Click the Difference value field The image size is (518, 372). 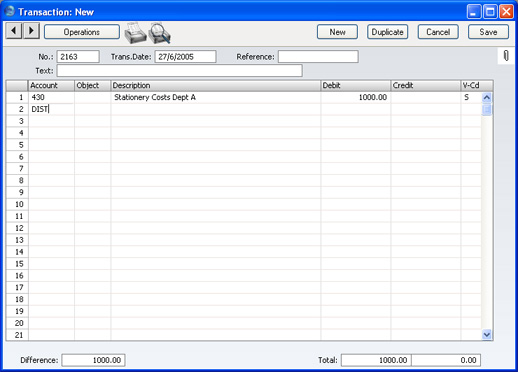(x=93, y=360)
